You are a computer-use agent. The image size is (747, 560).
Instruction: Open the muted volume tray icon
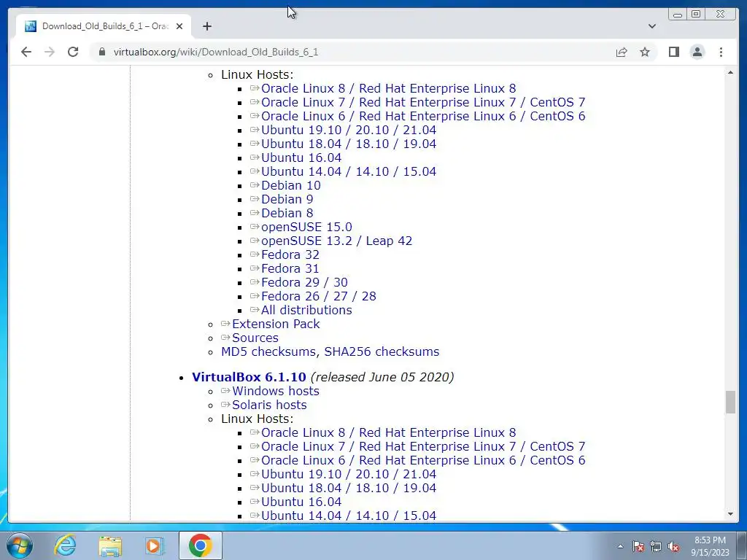(x=673, y=546)
